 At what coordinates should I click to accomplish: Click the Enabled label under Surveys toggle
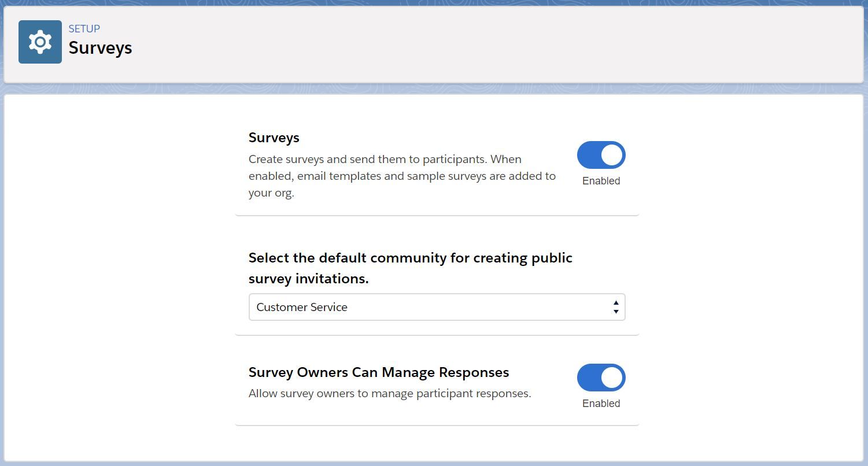(601, 181)
